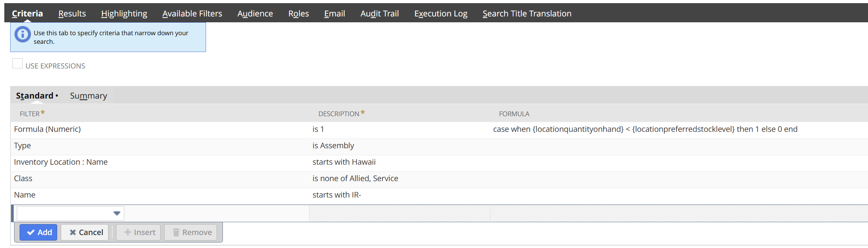The width and height of the screenshot is (868, 248).
Task: Click the 'is Assembly' description cell
Action: (x=333, y=146)
